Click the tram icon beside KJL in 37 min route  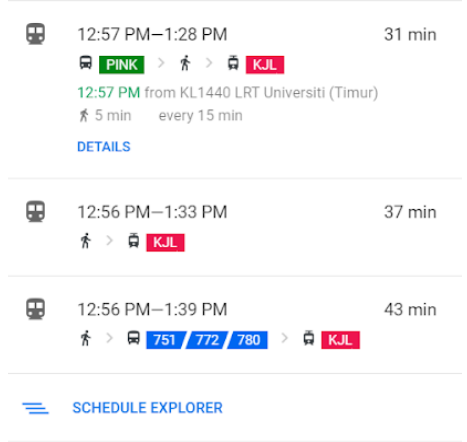pyautogui.click(x=134, y=241)
